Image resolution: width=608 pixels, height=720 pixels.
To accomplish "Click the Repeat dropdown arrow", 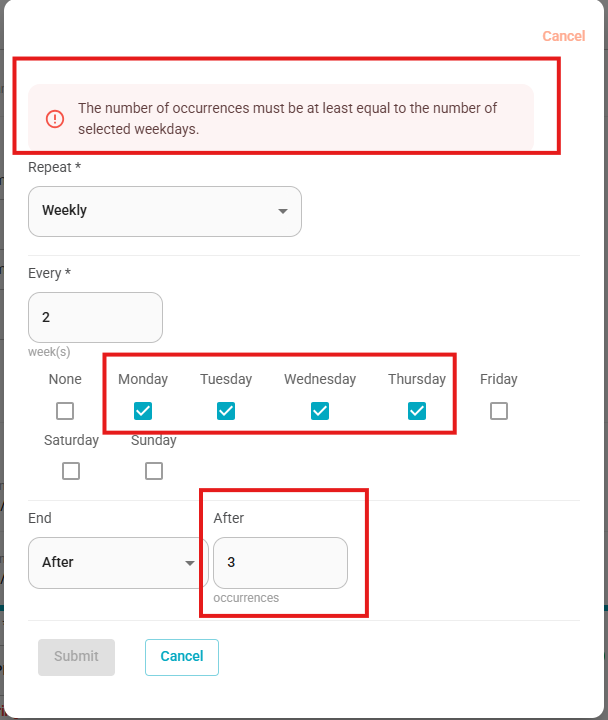I will click(283, 211).
